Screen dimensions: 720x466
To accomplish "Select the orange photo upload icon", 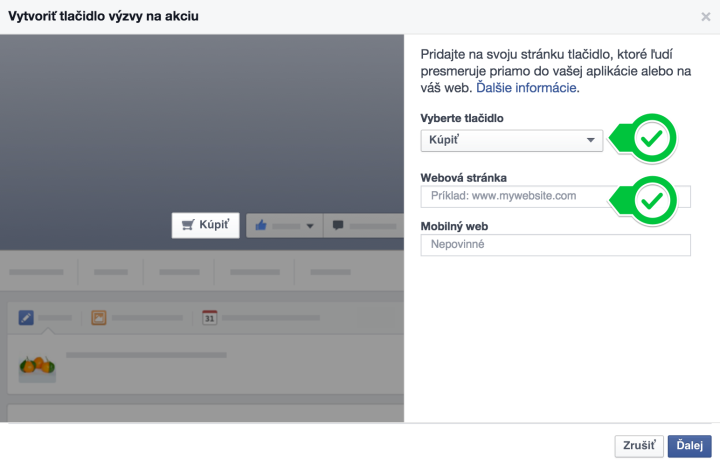I will [x=99, y=318].
